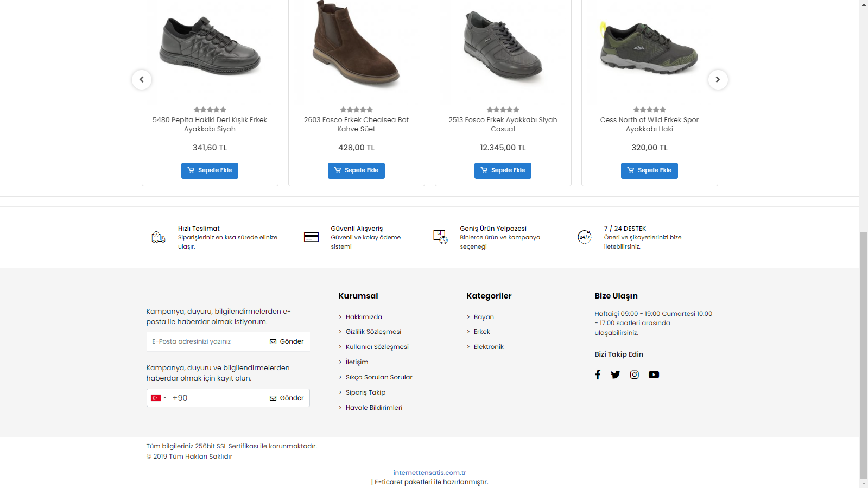Submit the e-mail newsletter Gönder button
The height and width of the screenshot is (488, 868).
coord(287,341)
